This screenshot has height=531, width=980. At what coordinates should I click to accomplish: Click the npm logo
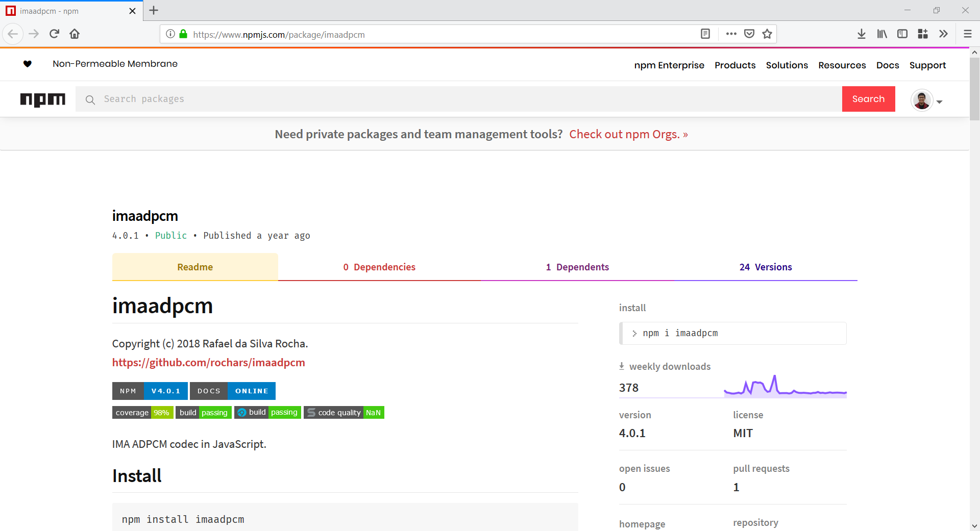tap(43, 99)
